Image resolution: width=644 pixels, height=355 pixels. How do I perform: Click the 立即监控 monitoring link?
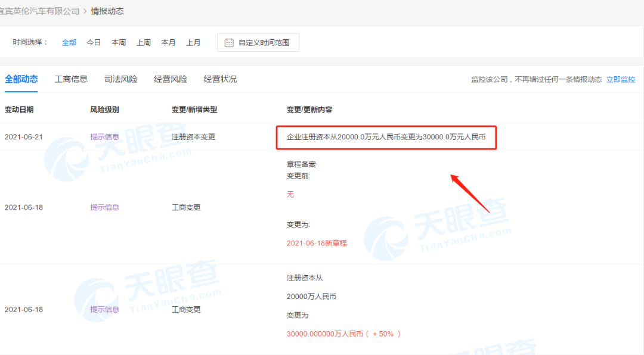coord(622,79)
